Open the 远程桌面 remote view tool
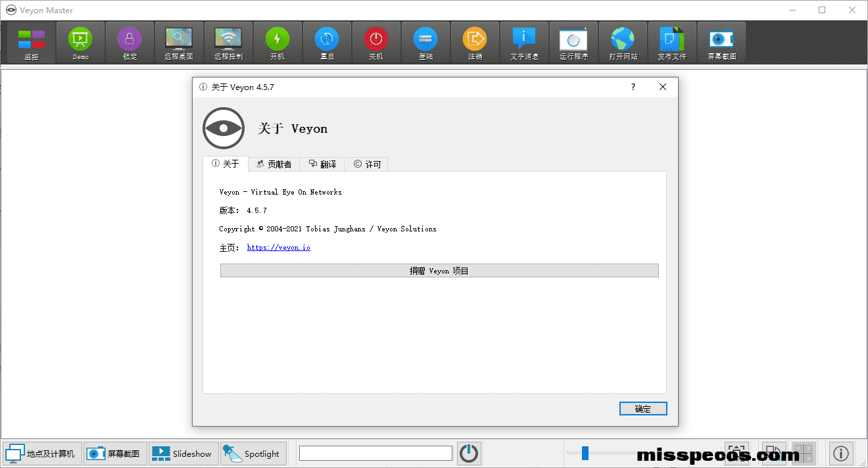 (179, 43)
